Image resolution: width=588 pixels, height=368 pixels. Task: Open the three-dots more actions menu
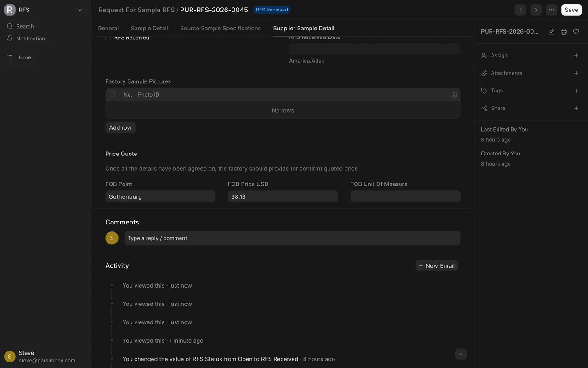(x=551, y=10)
